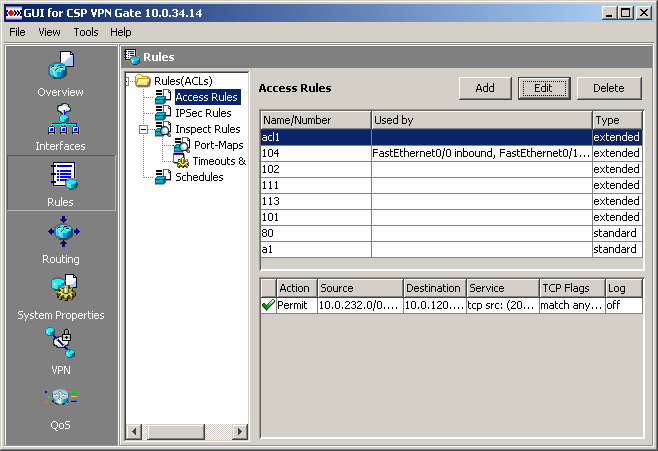Open the Routing section icon
The width and height of the screenshot is (658, 451).
point(63,232)
